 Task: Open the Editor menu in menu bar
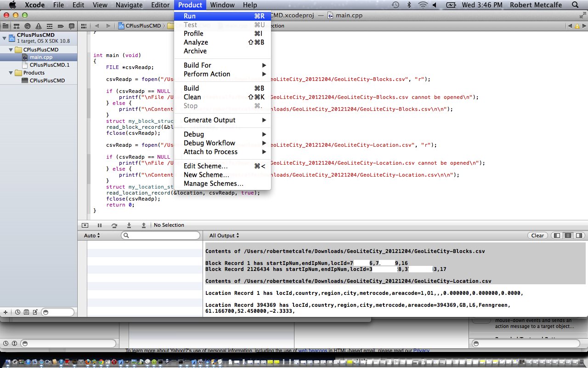[160, 5]
